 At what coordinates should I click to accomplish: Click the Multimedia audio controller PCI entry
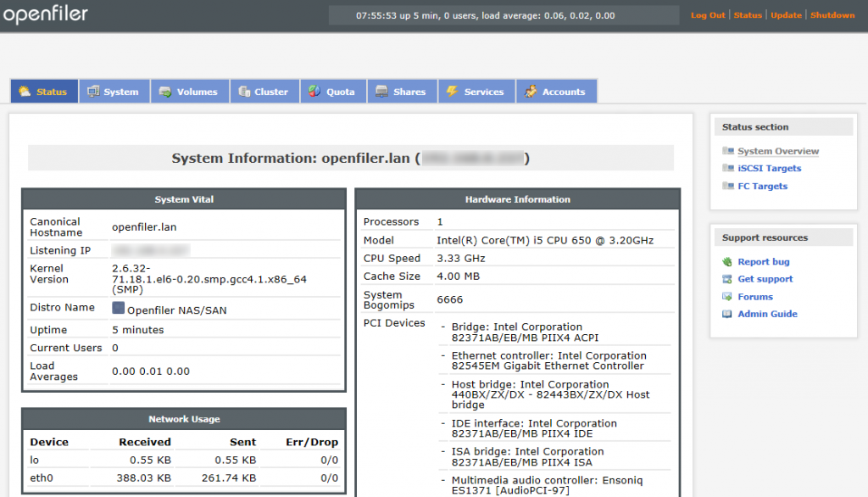547,485
